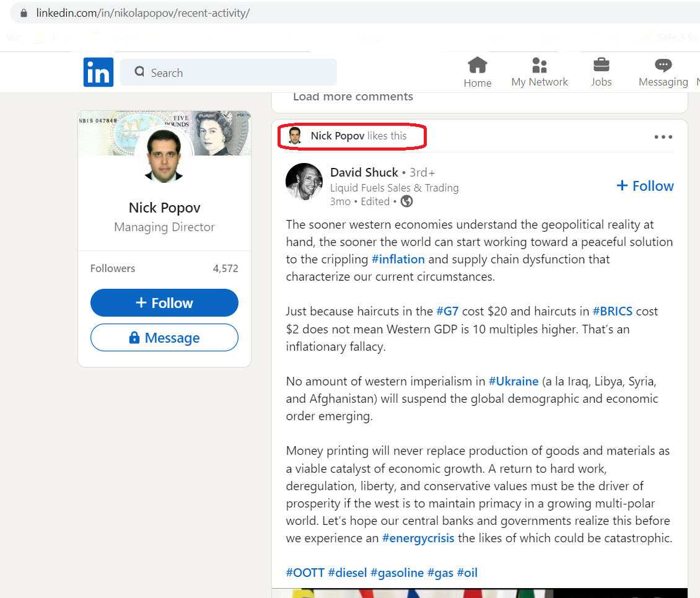
Task: Click the LinkedIn logo icon
Action: tap(98, 72)
